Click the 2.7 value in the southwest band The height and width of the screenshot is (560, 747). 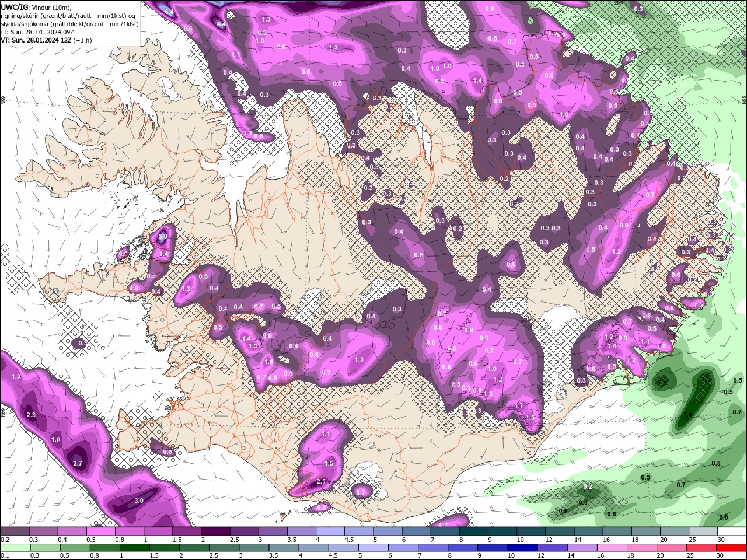[x=78, y=463]
